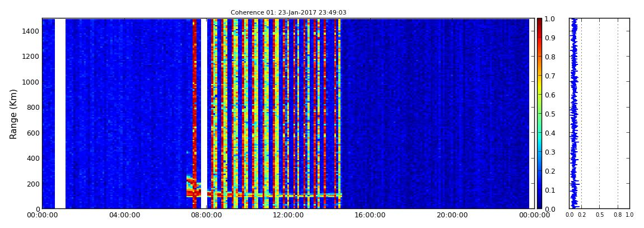Click the 1.0 tick under the profile plot
644x228 pixels.
629,215
